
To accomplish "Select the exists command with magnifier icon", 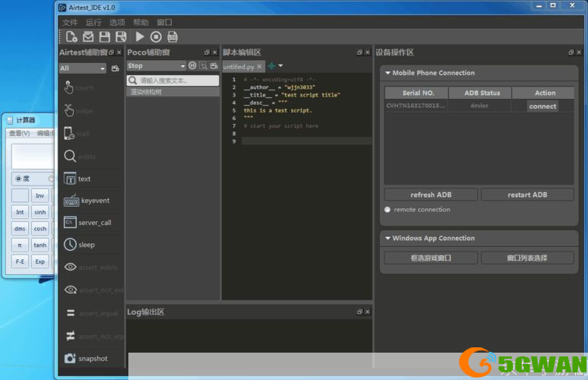I will [80, 156].
